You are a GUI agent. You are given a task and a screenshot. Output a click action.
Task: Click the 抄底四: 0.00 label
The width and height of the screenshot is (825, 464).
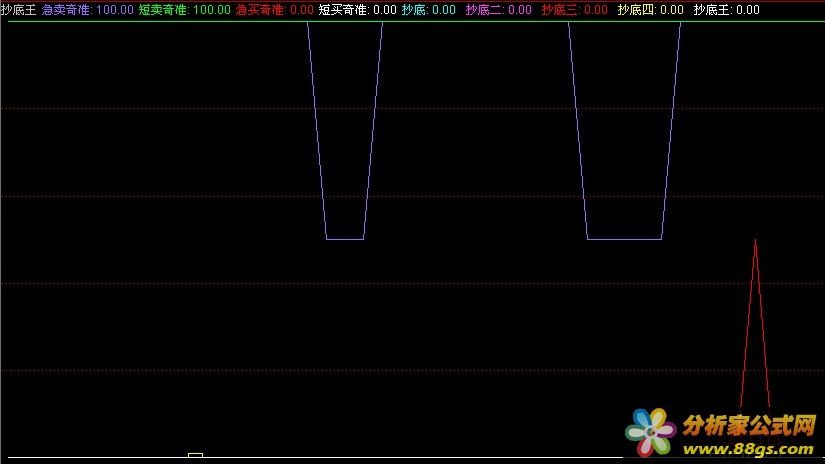(650, 9)
